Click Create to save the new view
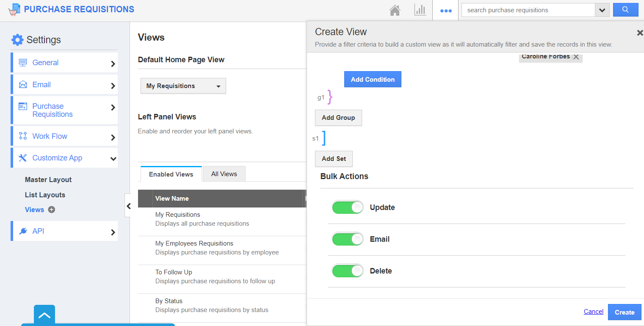The image size is (644, 326). [624, 312]
